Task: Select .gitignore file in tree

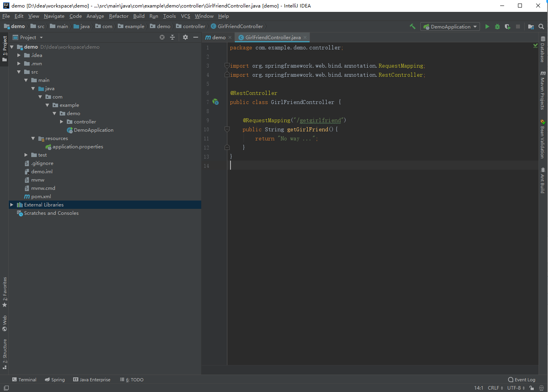Action: tap(39, 163)
